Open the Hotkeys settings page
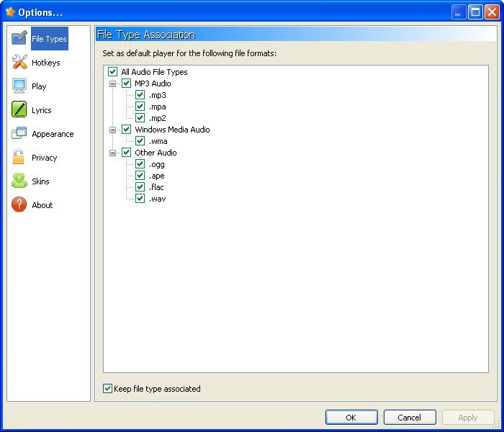This screenshot has width=504, height=432. pyautogui.click(x=45, y=63)
